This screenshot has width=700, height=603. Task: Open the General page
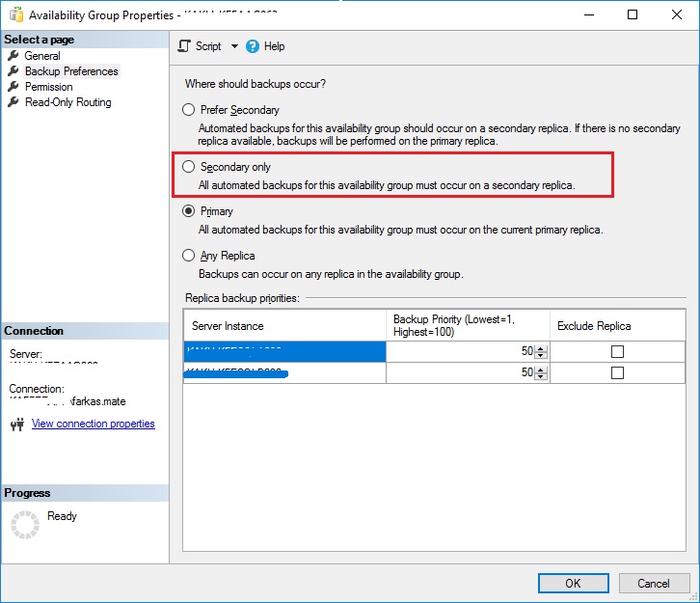42,56
